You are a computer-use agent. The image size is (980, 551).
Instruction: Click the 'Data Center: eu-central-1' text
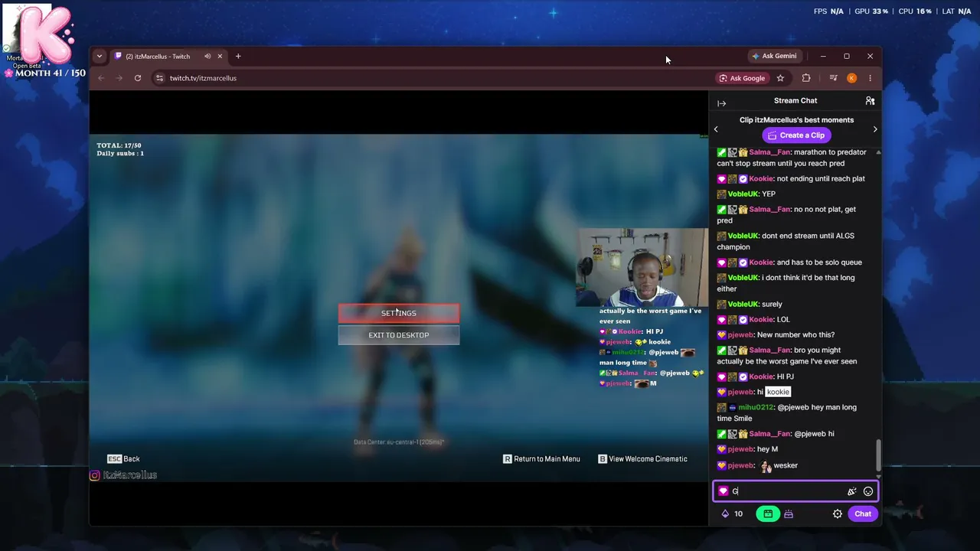pyautogui.click(x=399, y=442)
